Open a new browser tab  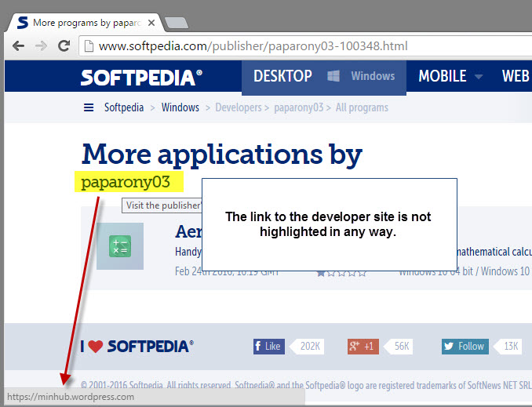[x=176, y=23]
